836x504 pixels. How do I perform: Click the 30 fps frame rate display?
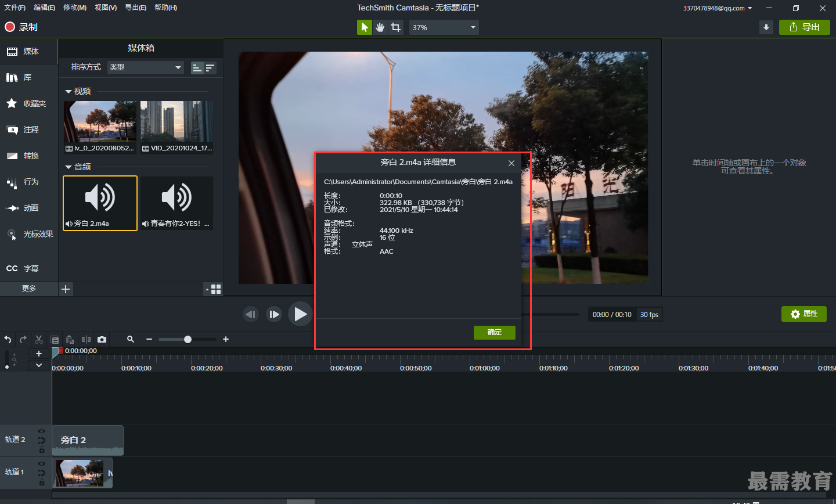(649, 315)
